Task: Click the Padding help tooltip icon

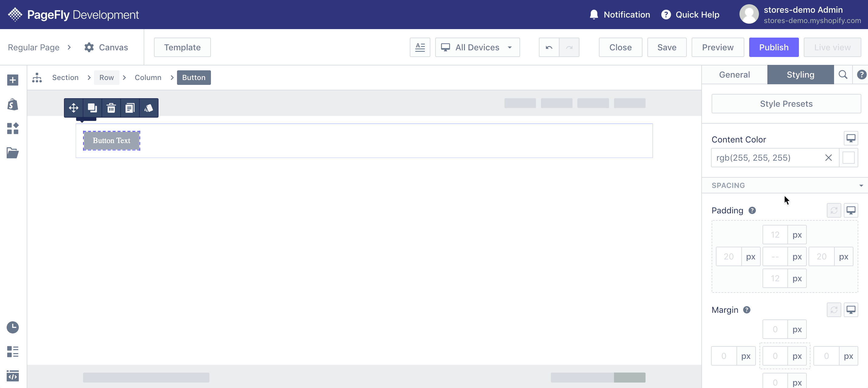Action: 752,210
